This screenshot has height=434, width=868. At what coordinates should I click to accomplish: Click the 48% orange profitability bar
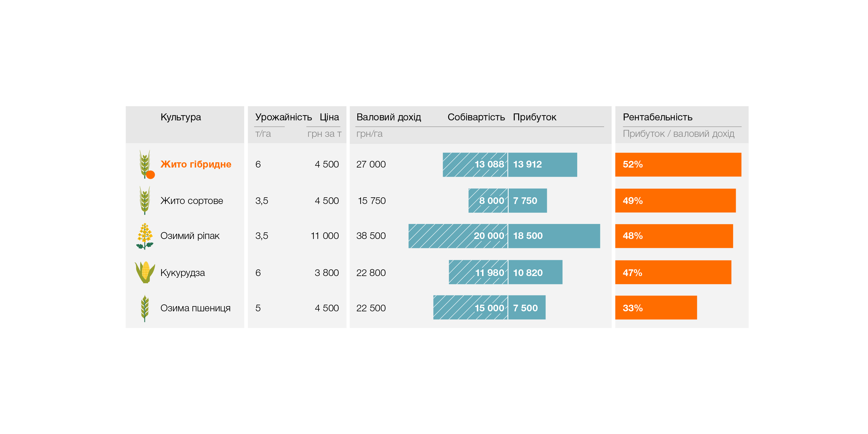674,236
